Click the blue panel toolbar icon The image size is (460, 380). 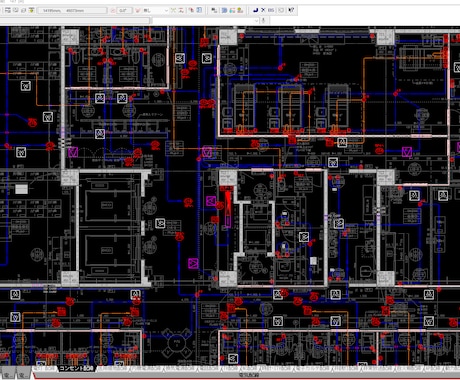[224, 10]
